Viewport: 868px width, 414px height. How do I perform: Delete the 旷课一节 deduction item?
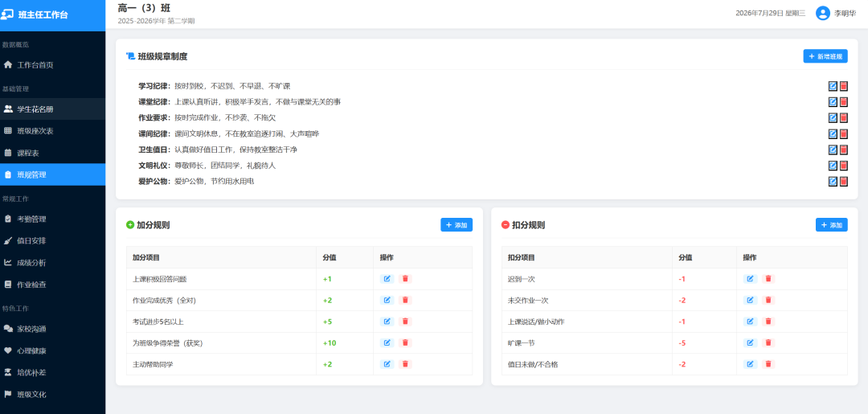point(768,342)
